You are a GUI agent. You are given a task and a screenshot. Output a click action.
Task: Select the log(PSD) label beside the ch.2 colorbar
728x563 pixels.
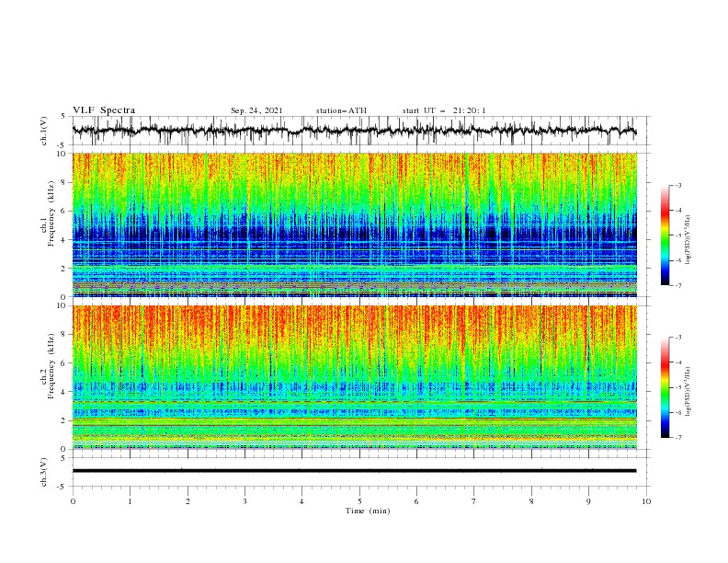pos(688,392)
